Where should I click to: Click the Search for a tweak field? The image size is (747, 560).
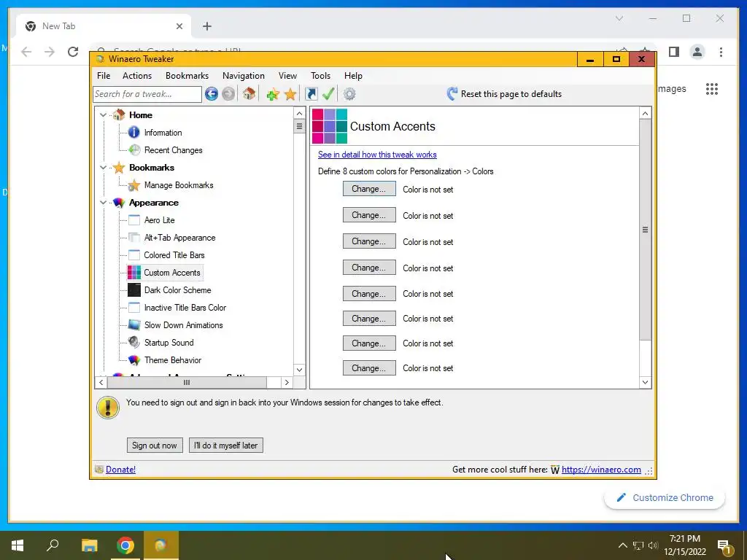[147, 94]
